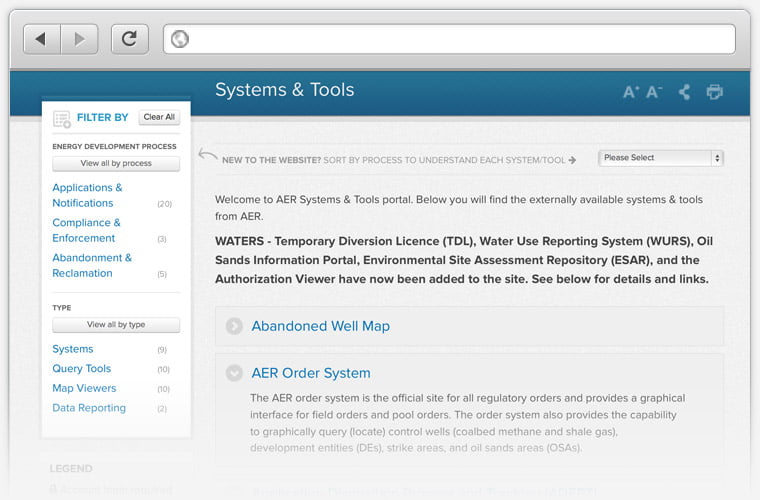The height and width of the screenshot is (500, 760).
Task: Filter by Query Tools type
Action: tap(81, 369)
